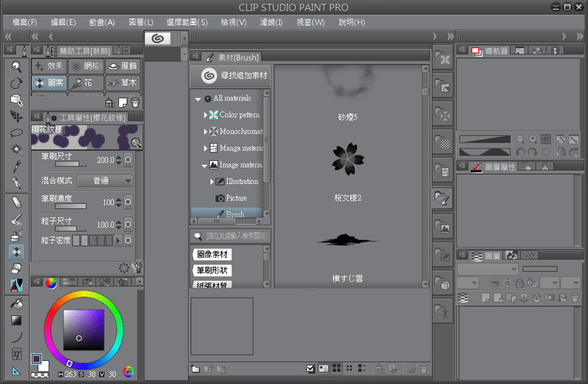This screenshot has width=588, height=384.
Task: Open the 混合模式 blending mode dropdown
Action: 105,181
